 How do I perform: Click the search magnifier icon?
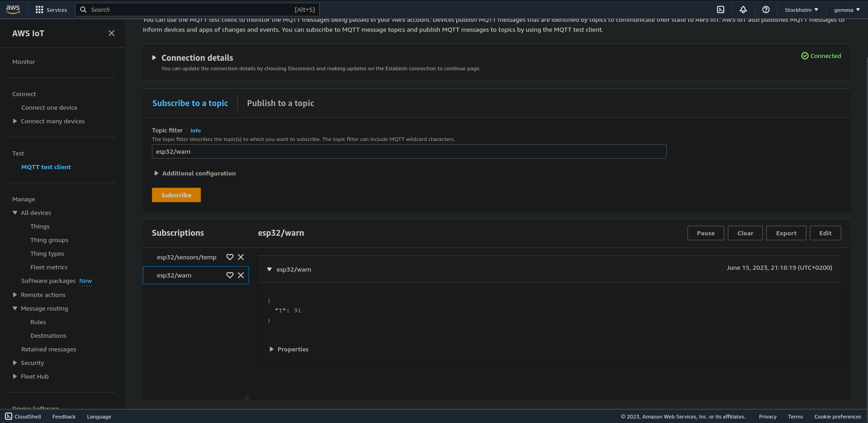click(x=83, y=10)
